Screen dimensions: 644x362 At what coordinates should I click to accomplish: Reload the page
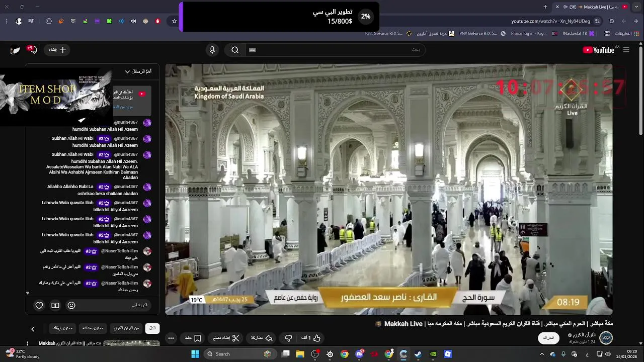(612, 21)
